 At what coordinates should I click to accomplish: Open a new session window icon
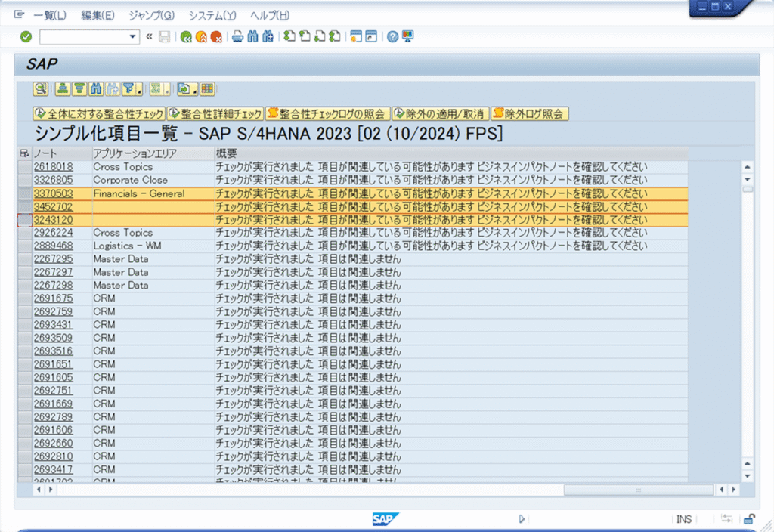pos(356,36)
